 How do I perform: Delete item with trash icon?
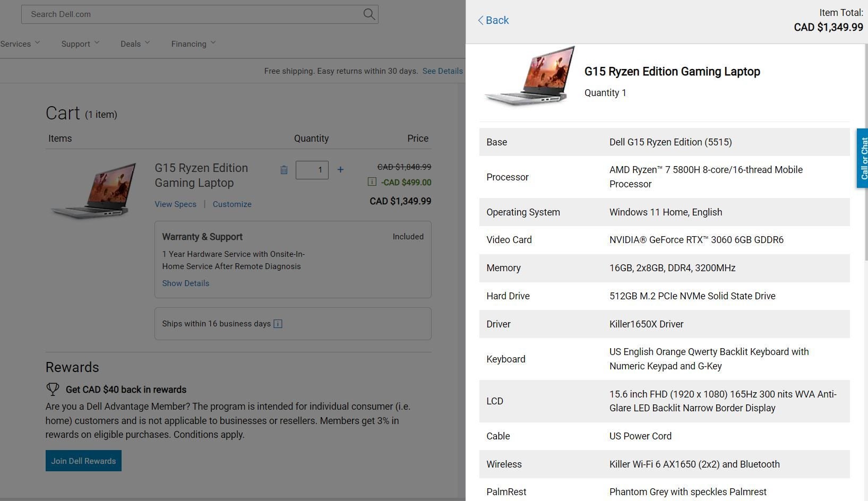[284, 170]
